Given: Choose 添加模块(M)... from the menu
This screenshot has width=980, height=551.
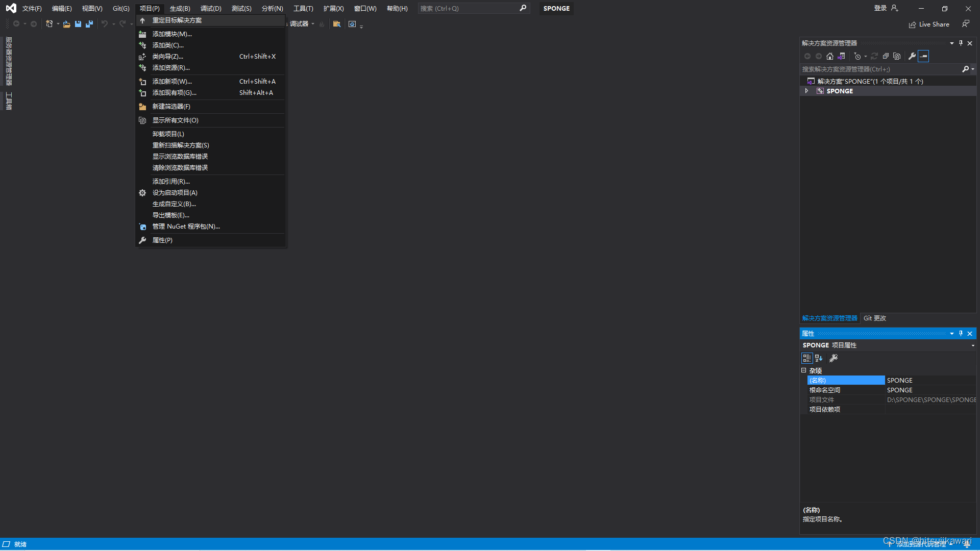Looking at the screenshot, I should pyautogui.click(x=210, y=34).
